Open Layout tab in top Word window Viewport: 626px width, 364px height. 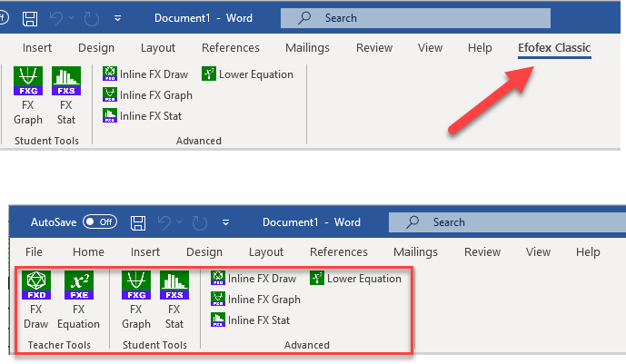pos(158,48)
